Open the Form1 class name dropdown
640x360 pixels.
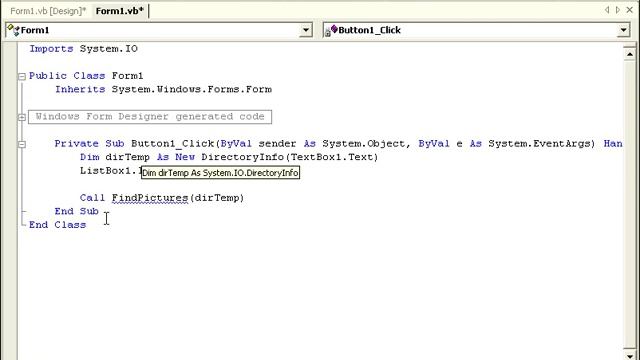click(x=305, y=30)
